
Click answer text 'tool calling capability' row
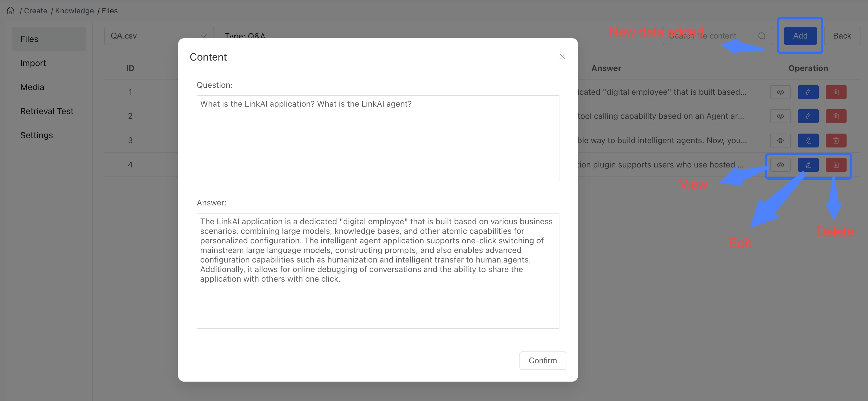click(x=661, y=116)
